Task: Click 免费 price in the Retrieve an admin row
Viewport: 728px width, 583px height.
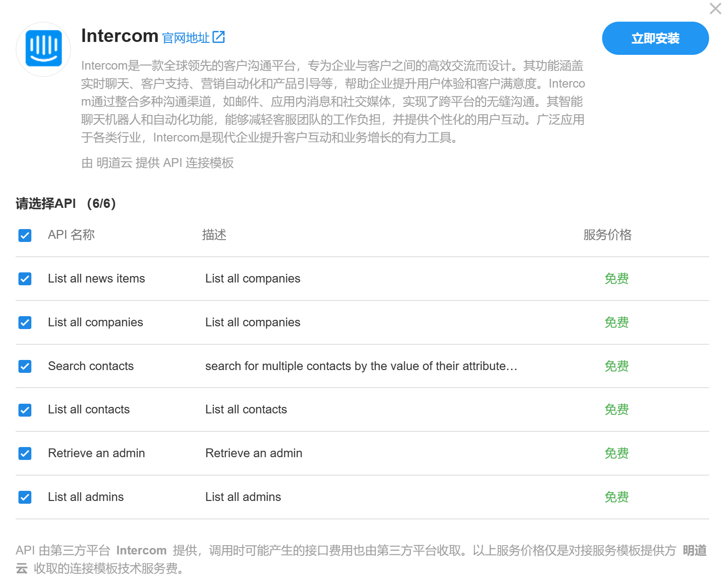Action: [616, 453]
